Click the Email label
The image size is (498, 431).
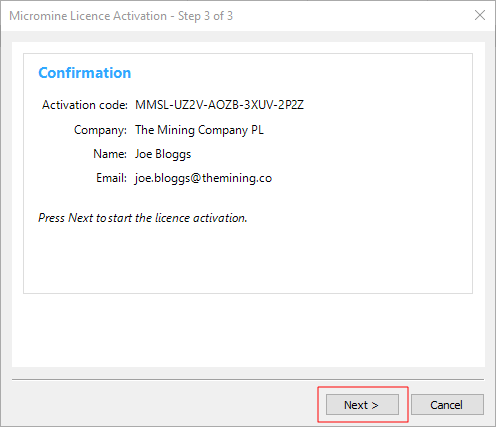pos(111,178)
